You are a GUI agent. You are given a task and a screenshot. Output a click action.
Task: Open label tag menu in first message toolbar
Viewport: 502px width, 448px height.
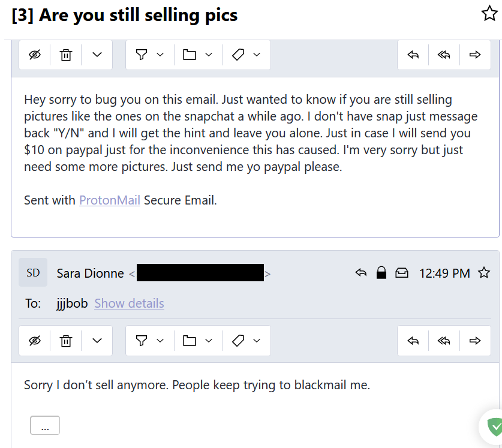246,55
